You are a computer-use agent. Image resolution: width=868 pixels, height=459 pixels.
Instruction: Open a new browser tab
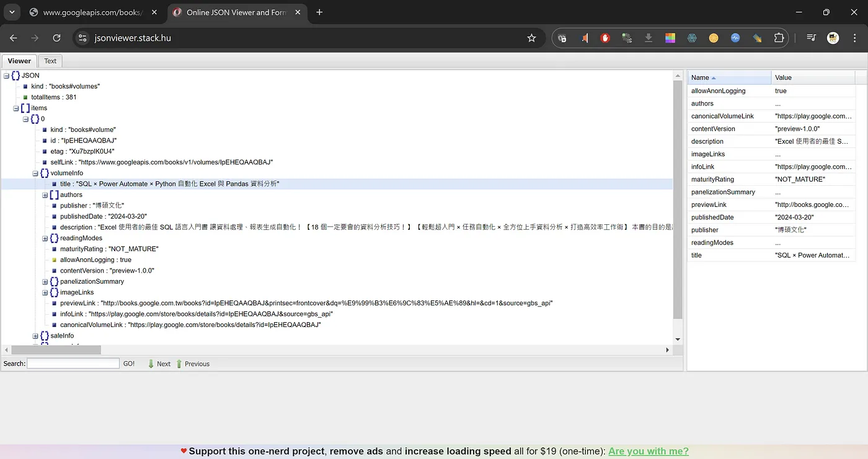click(x=319, y=12)
